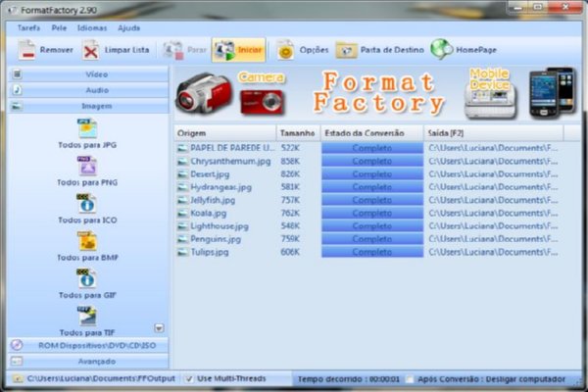Image resolution: width=588 pixels, height=392 pixels.
Task: Open the Tarefa menu
Action: tap(28, 28)
